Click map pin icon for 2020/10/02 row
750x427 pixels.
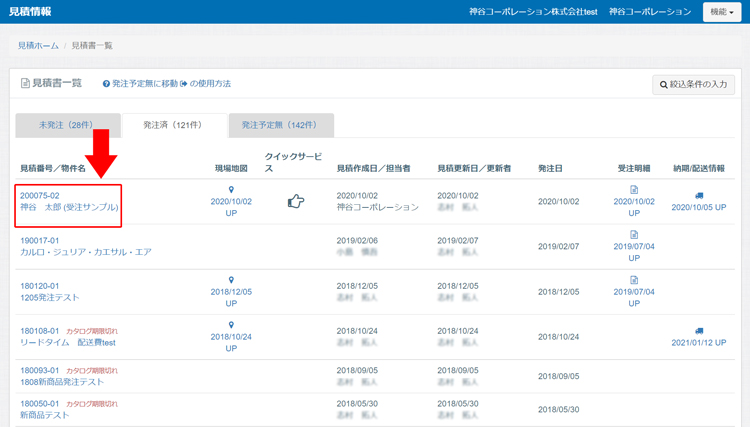(231, 190)
